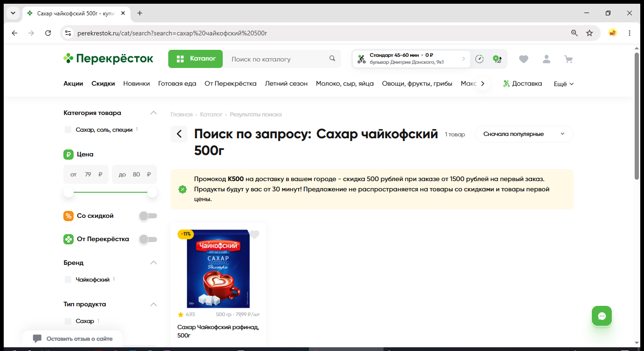Viewport: 644px width, 351px height.
Task: Open the green chat support bubble
Action: click(602, 316)
